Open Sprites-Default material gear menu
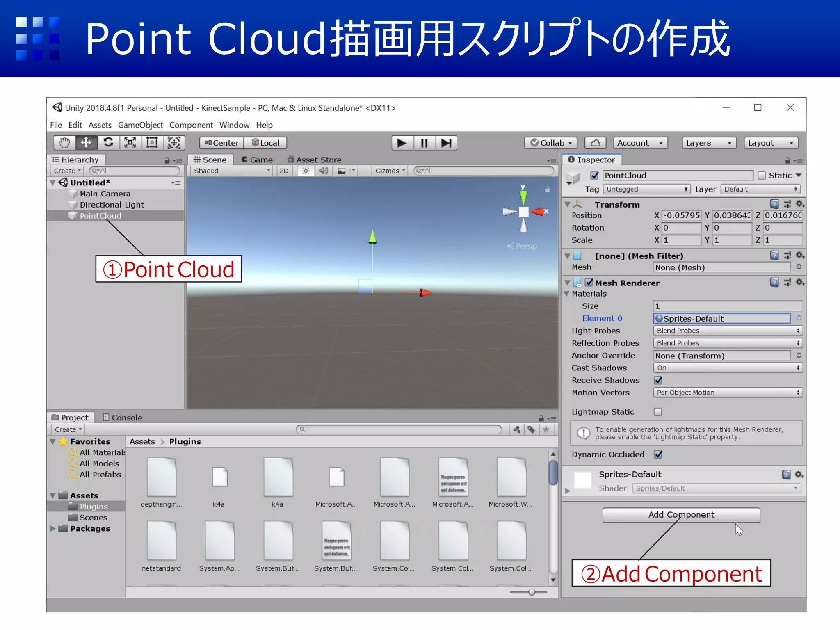The image size is (840, 630). pyautogui.click(x=799, y=475)
